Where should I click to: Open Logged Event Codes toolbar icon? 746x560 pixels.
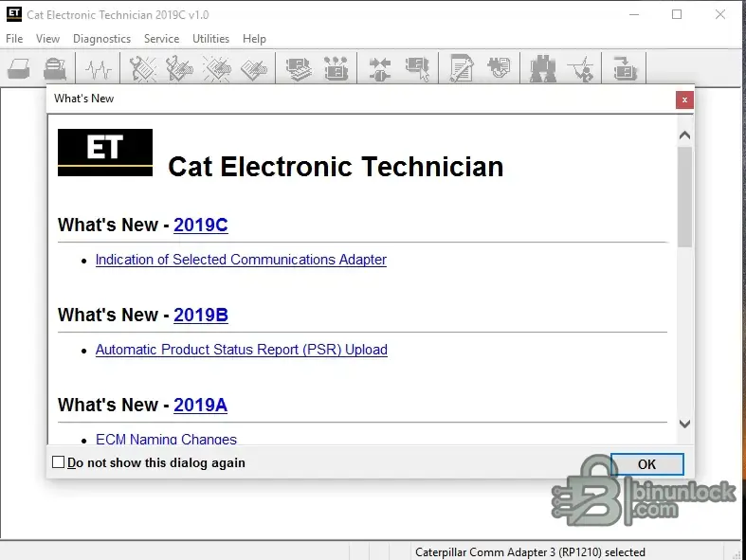pyautogui.click(x=254, y=68)
